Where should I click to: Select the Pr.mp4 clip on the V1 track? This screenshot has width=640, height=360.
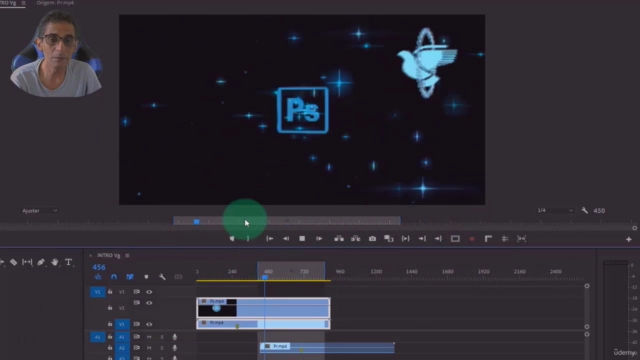[x=263, y=324]
